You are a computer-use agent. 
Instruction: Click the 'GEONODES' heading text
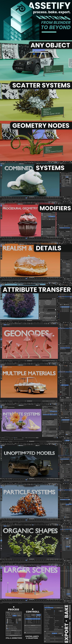tap(26, 333)
